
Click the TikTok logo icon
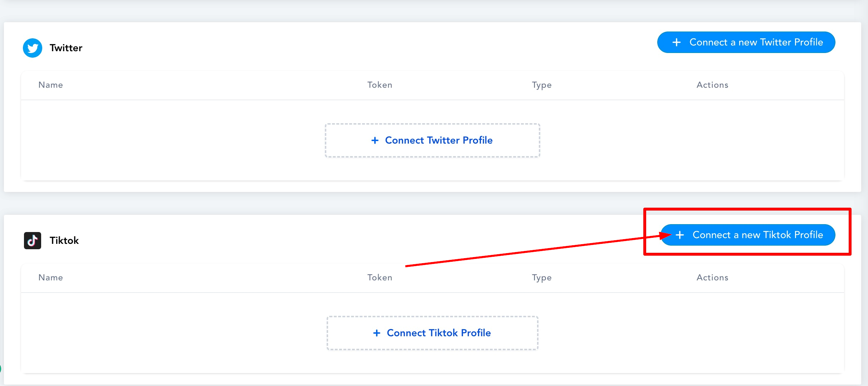33,241
